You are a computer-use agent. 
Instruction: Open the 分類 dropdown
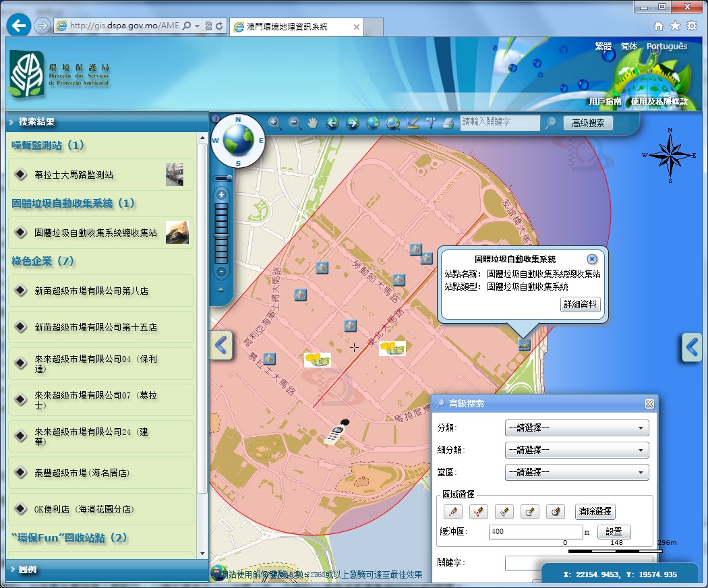point(577,428)
